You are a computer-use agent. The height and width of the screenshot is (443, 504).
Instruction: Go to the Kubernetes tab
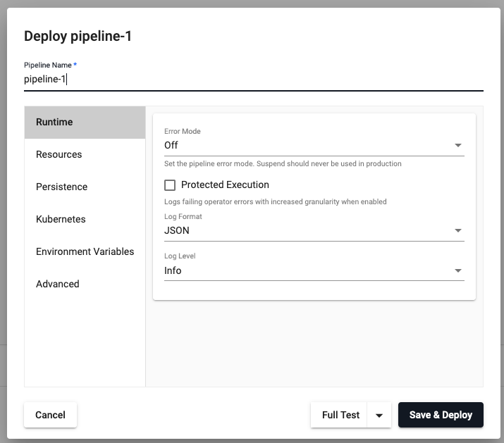(85, 219)
